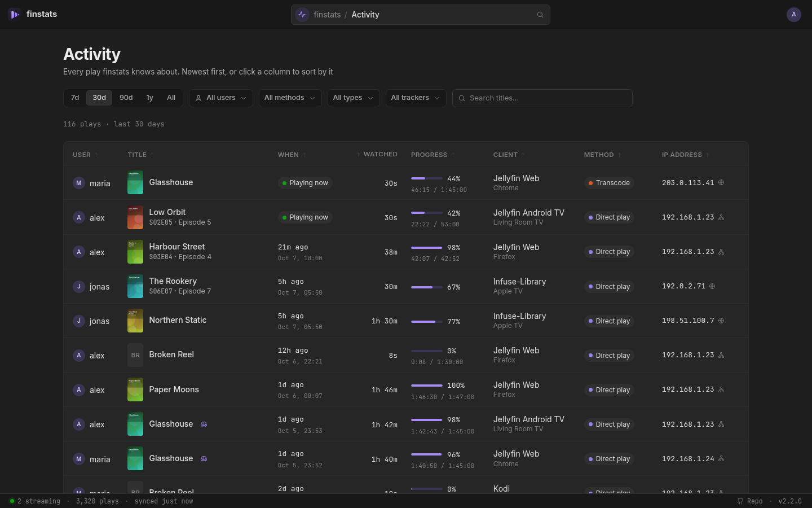Click the Repo icon in the status bar

[740, 501]
